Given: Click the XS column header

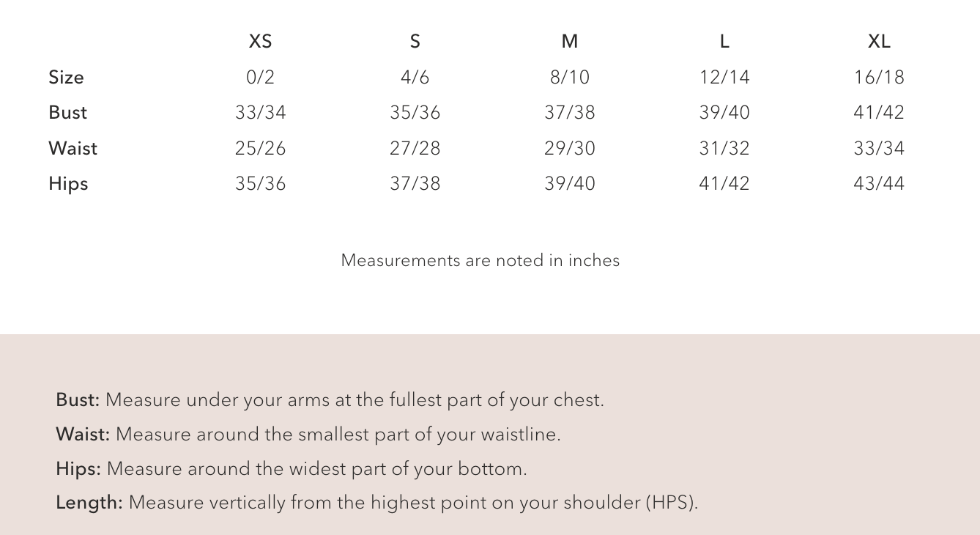Looking at the screenshot, I should [x=260, y=42].
